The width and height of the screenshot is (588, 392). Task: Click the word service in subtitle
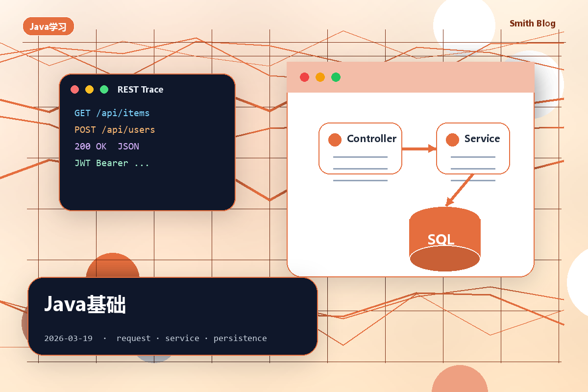pyautogui.click(x=182, y=338)
